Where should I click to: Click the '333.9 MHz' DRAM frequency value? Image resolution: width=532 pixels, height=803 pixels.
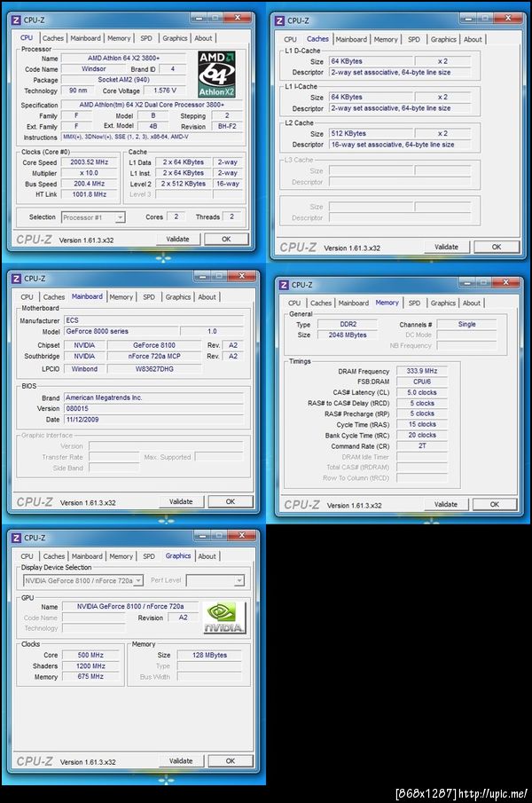point(422,371)
